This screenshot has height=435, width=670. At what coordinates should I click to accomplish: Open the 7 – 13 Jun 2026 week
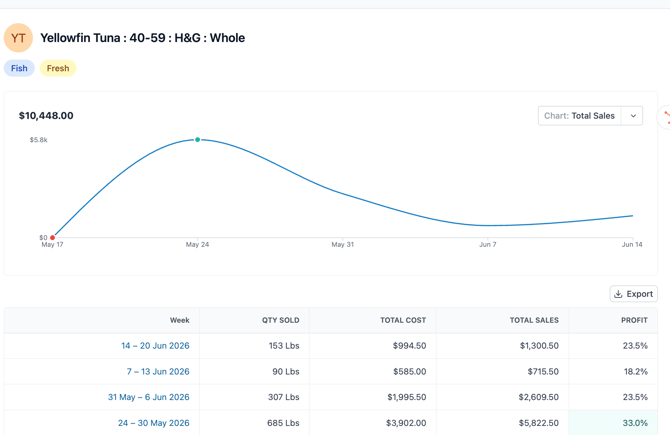[x=158, y=372]
